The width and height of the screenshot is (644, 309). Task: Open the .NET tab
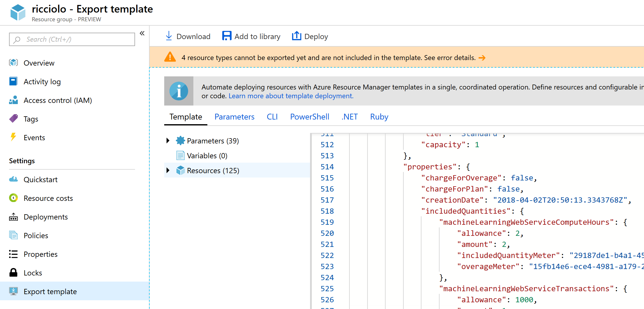point(350,117)
